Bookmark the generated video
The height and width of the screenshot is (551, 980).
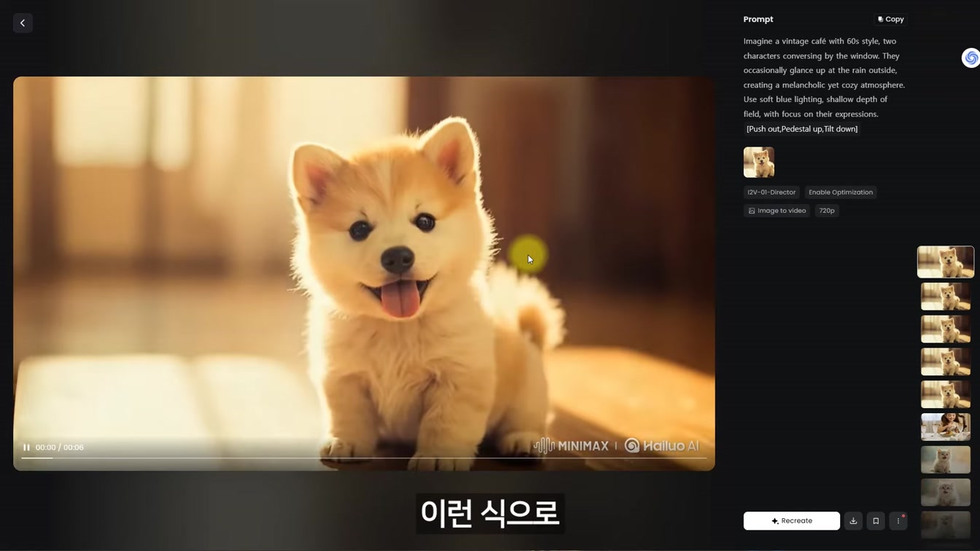[876, 520]
